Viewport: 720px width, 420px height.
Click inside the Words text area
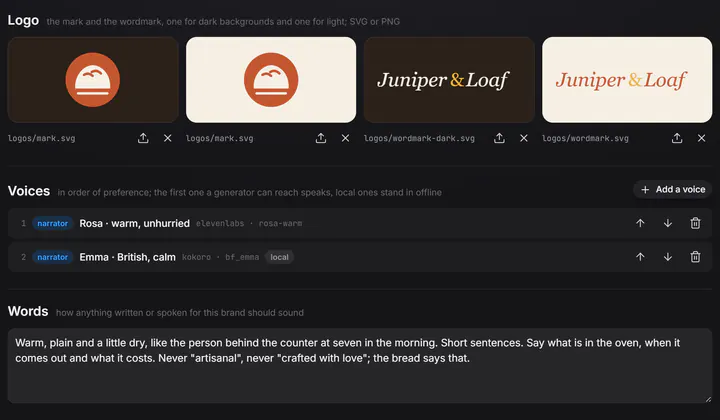pyautogui.click(x=360, y=366)
